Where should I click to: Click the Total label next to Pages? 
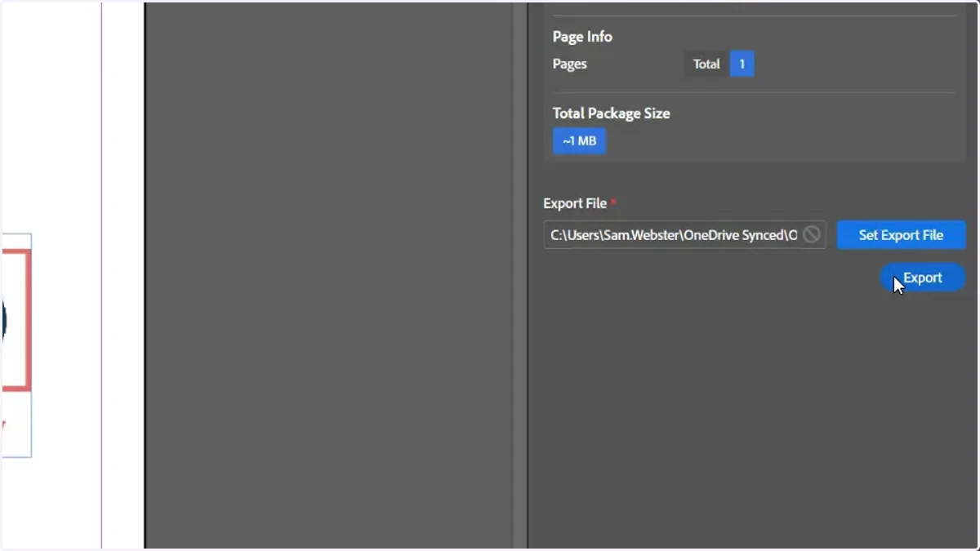coord(706,64)
